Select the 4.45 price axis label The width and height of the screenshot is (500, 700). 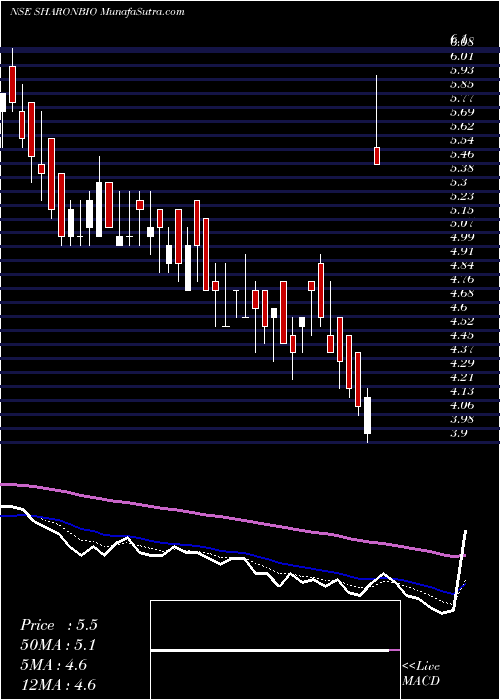462,335
